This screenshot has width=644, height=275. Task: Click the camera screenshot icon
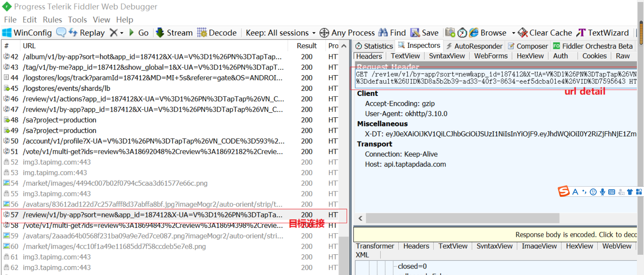click(450, 33)
